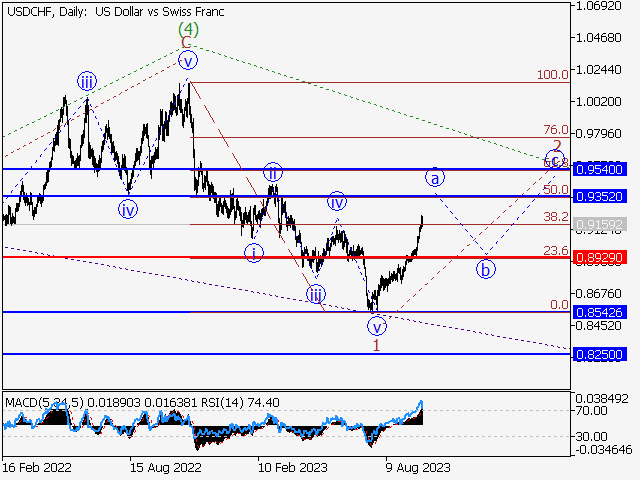The height and width of the screenshot is (480, 640).
Task: Click the 23.6 Fibonacci level label
Action: 556,250
